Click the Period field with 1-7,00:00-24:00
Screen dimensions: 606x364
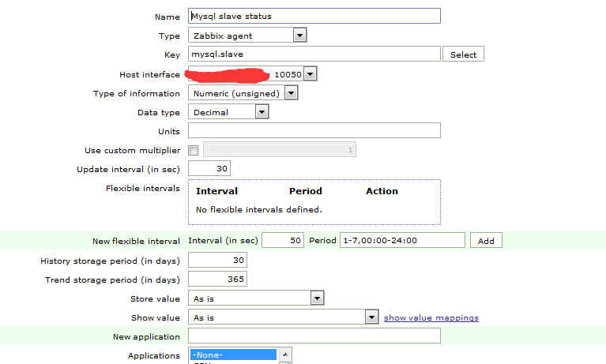402,240
